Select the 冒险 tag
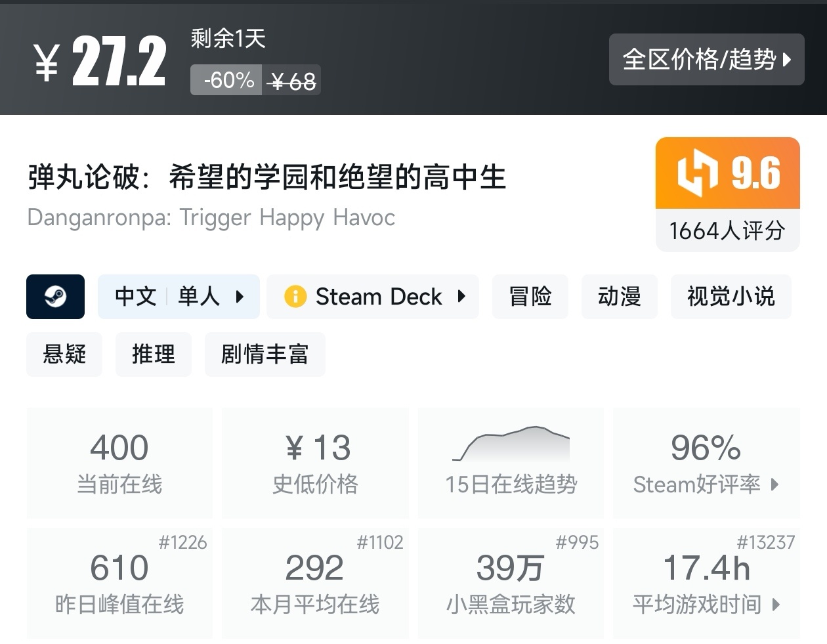The width and height of the screenshot is (827, 644). [530, 297]
